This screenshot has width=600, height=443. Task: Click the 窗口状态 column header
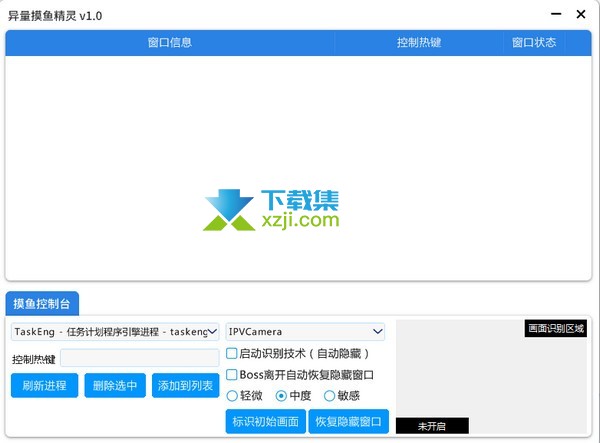click(534, 42)
